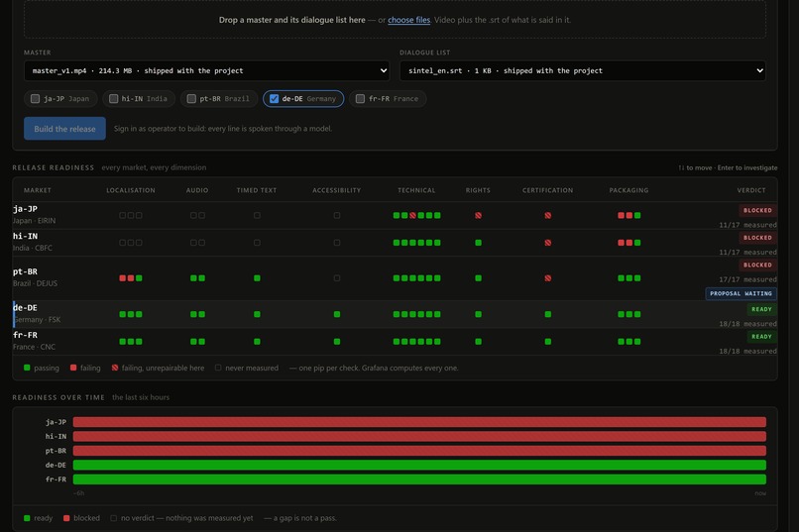Viewport: 799px width, 532px height.
Task: Click the de-DE Accessibility pip
Action: point(337,314)
